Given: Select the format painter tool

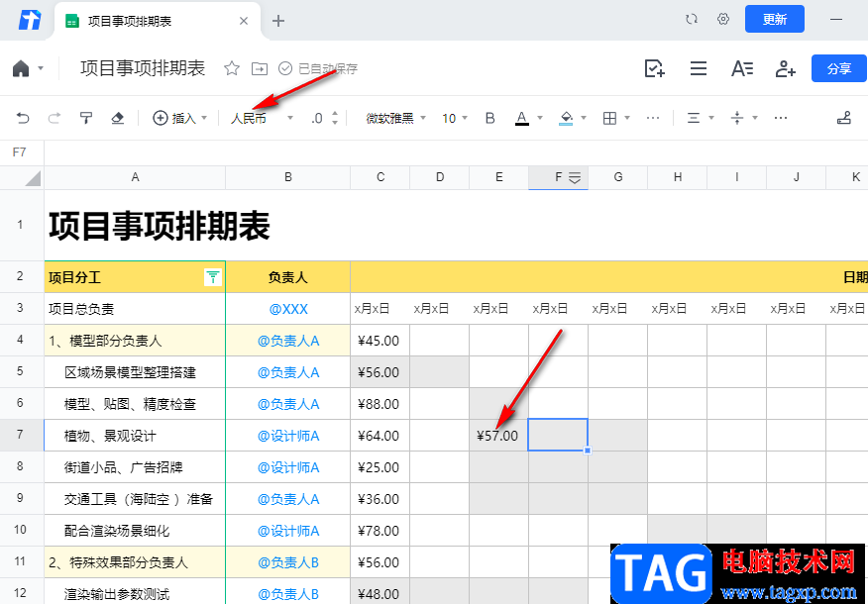Looking at the screenshot, I should point(86,118).
